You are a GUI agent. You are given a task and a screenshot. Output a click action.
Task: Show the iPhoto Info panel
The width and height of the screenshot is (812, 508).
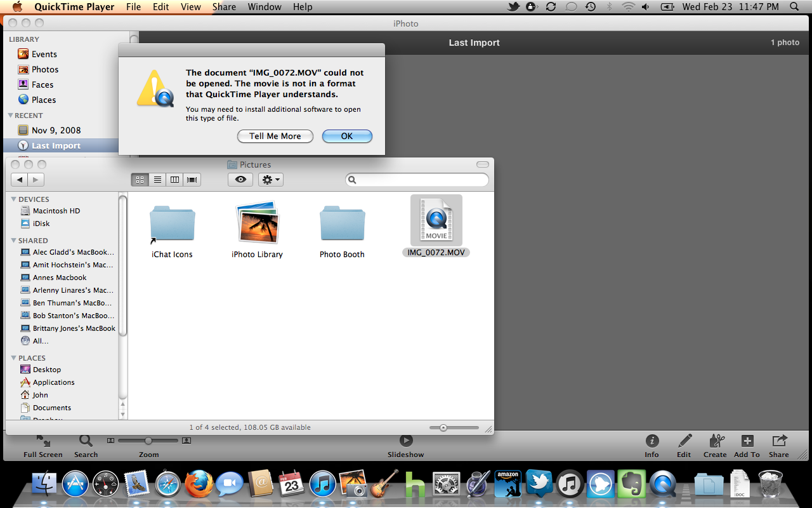(652, 446)
